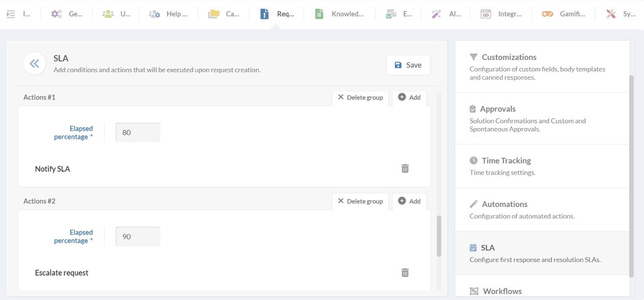The image size is (644, 300).
Task: Delete group for Actions #1
Action: click(x=360, y=97)
